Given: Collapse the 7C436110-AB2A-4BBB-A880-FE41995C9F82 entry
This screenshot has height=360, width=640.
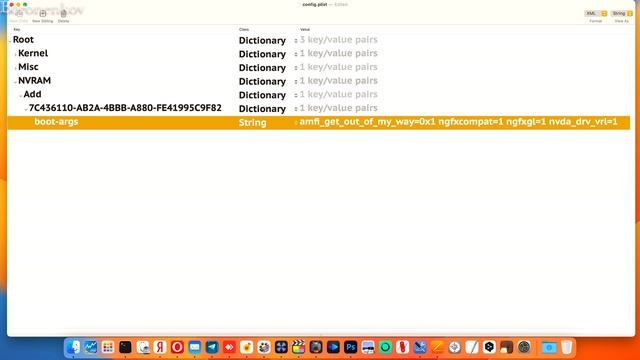Looking at the screenshot, I should point(26,109).
